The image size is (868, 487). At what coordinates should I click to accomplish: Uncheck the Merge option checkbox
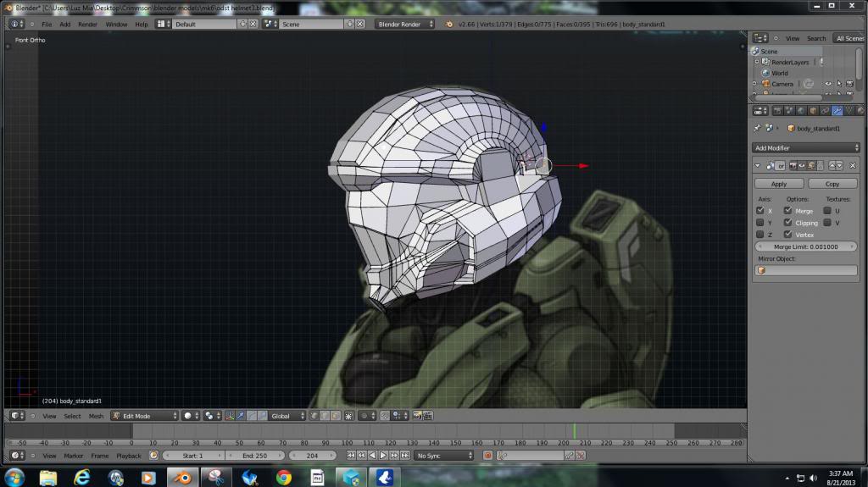[x=788, y=211]
